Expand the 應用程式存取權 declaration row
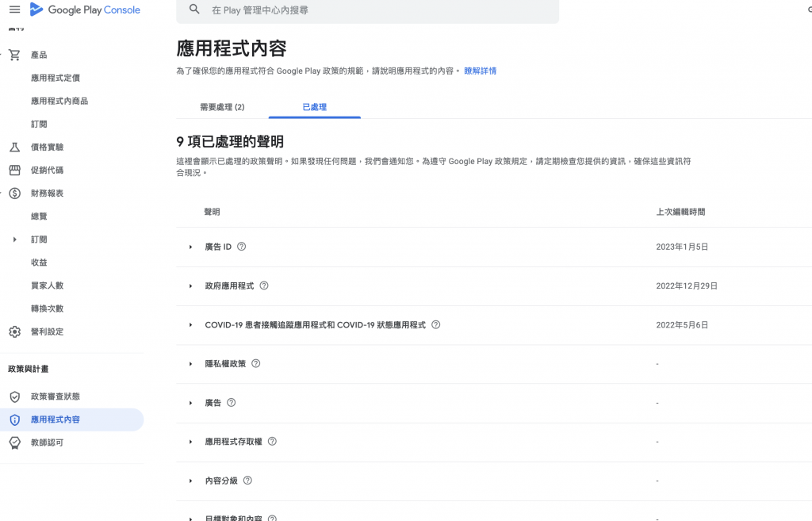Image resolution: width=812 pixels, height=521 pixels. click(x=190, y=442)
